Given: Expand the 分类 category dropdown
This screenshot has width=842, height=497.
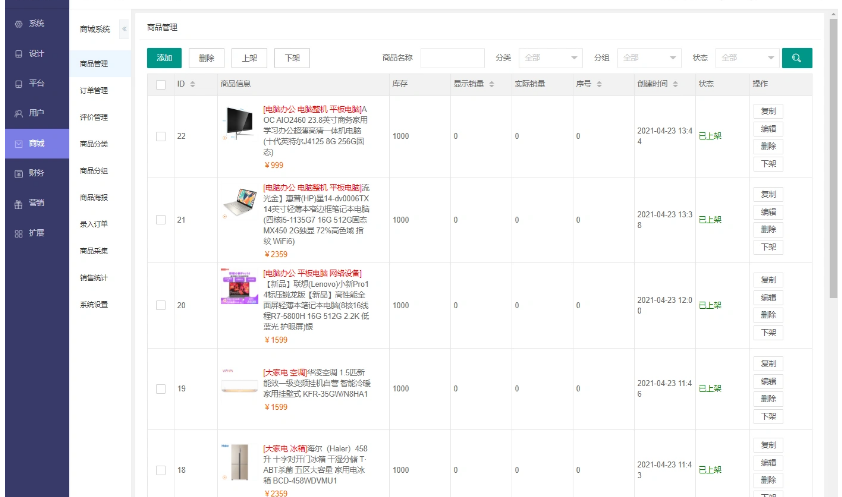Looking at the screenshot, I should point(552,58).
